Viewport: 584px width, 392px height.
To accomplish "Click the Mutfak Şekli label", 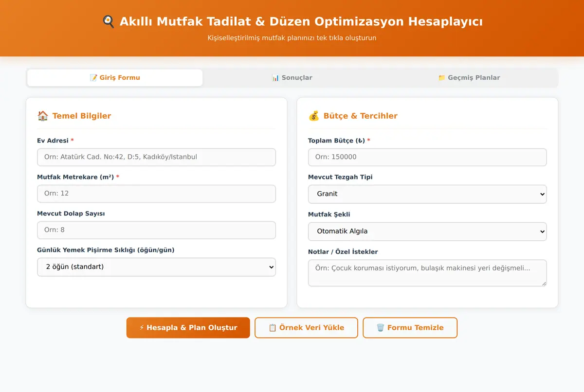I will tap(329, 214).
